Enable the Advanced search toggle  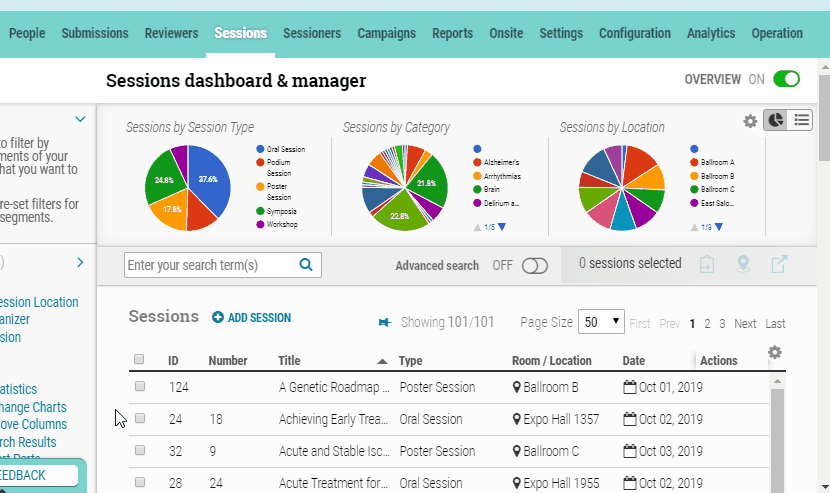pyautogui.click(x=535, y=266)
